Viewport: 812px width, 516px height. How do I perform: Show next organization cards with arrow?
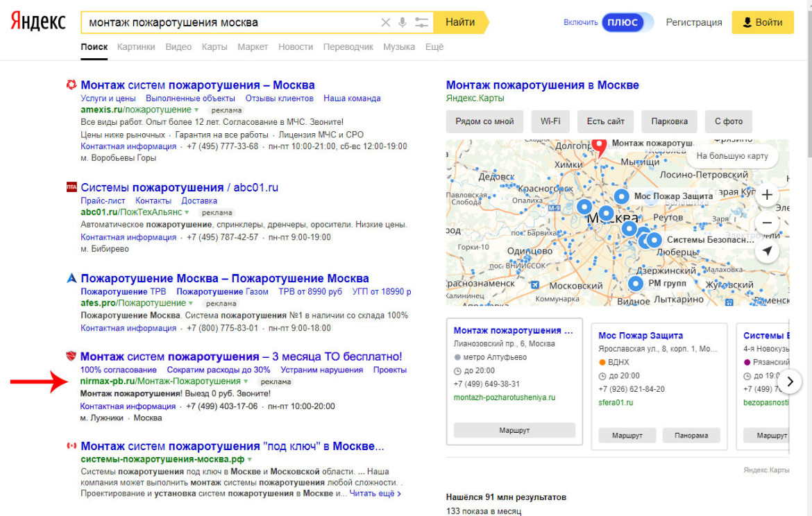tap(790, 381)
